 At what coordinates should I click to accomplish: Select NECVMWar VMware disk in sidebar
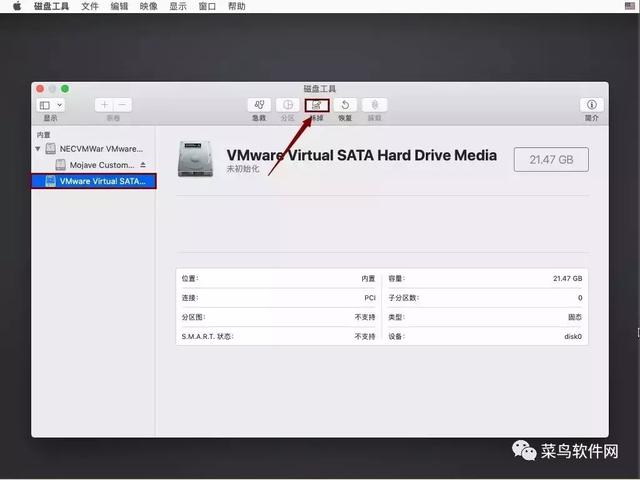click(x=94, y=149)
